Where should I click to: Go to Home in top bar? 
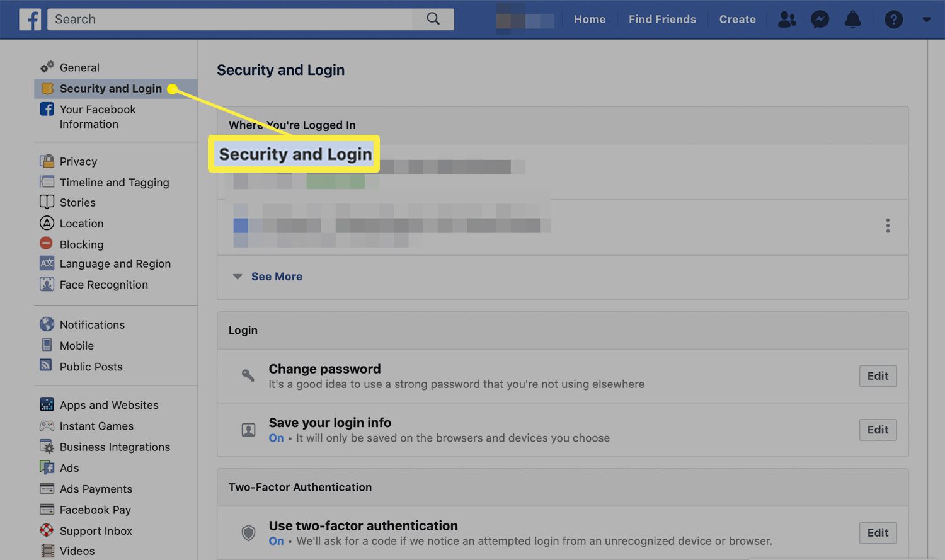point(590,20)
